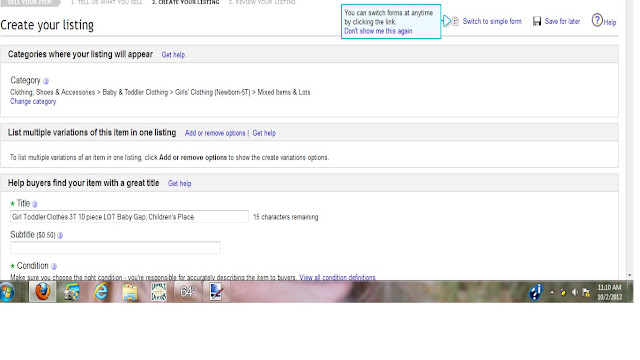640x360 pixels.
Task: Click Don't show me this again
Action: coord(378,31)
